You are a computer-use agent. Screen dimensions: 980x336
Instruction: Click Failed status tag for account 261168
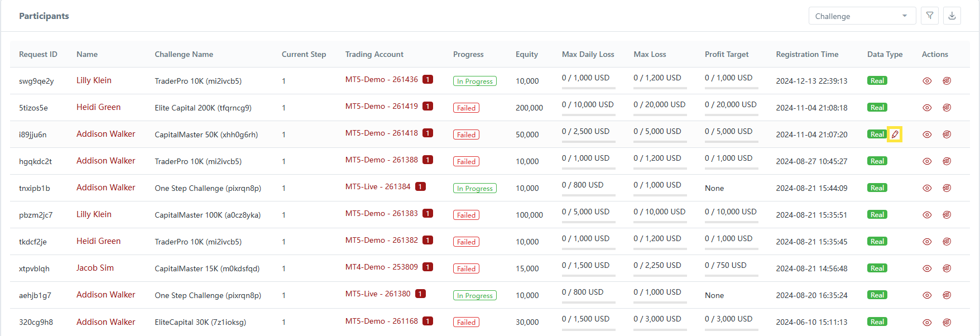click(x=466, y=322)
